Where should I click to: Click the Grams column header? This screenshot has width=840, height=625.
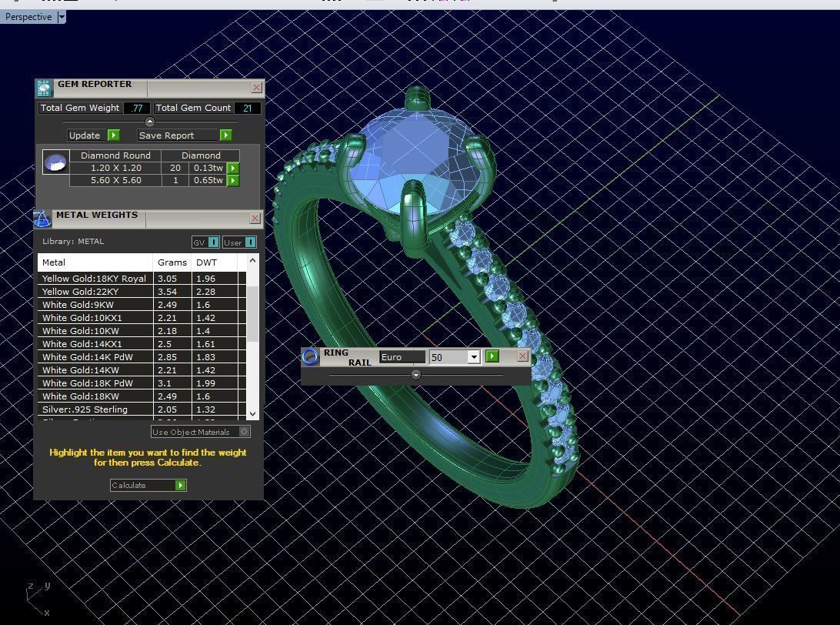coord(172,262)
